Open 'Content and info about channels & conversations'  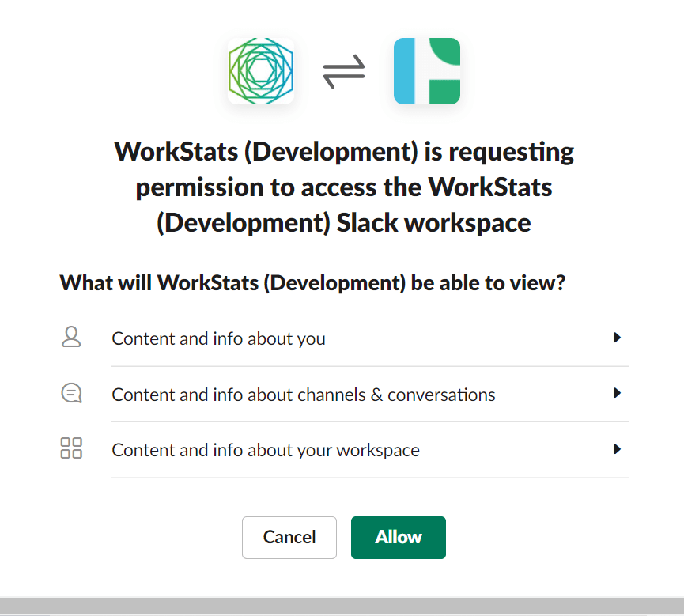[x=345, y=395]
